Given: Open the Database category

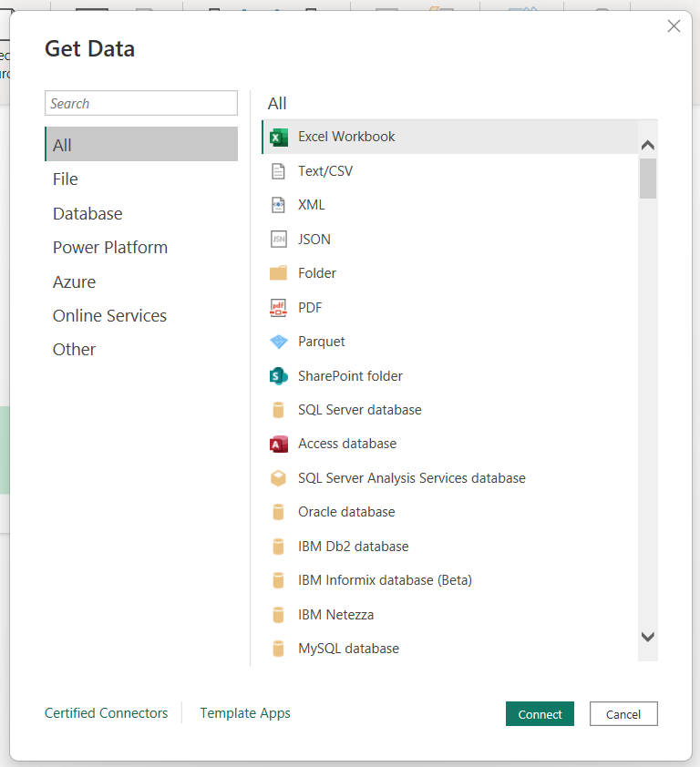Looking at the screenshot, I should click(87, 213).
